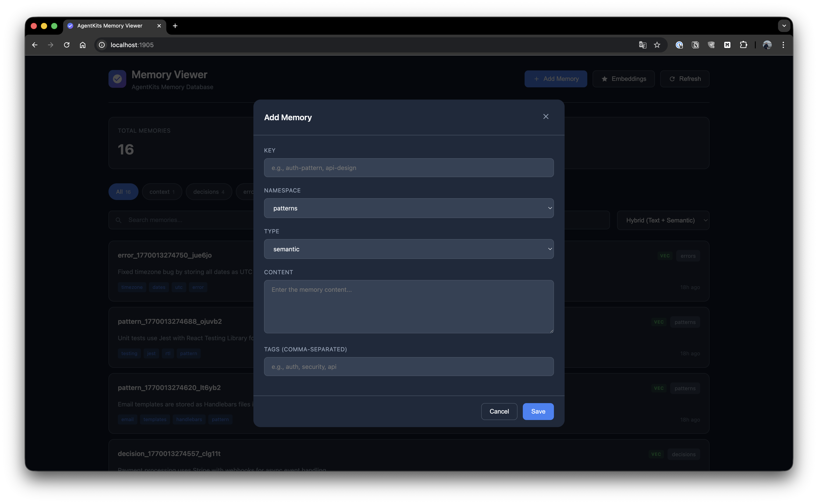Click the Cancel button
The height and width of the screenshot is (504, 818).
pyautogui.click(x=499, y=411)
